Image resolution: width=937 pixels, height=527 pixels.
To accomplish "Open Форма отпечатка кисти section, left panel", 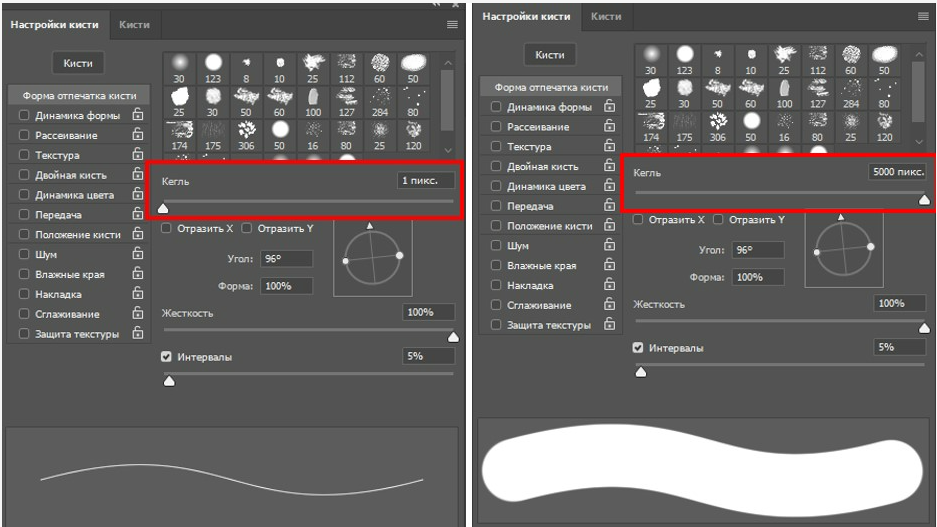I will click(79, 95).
